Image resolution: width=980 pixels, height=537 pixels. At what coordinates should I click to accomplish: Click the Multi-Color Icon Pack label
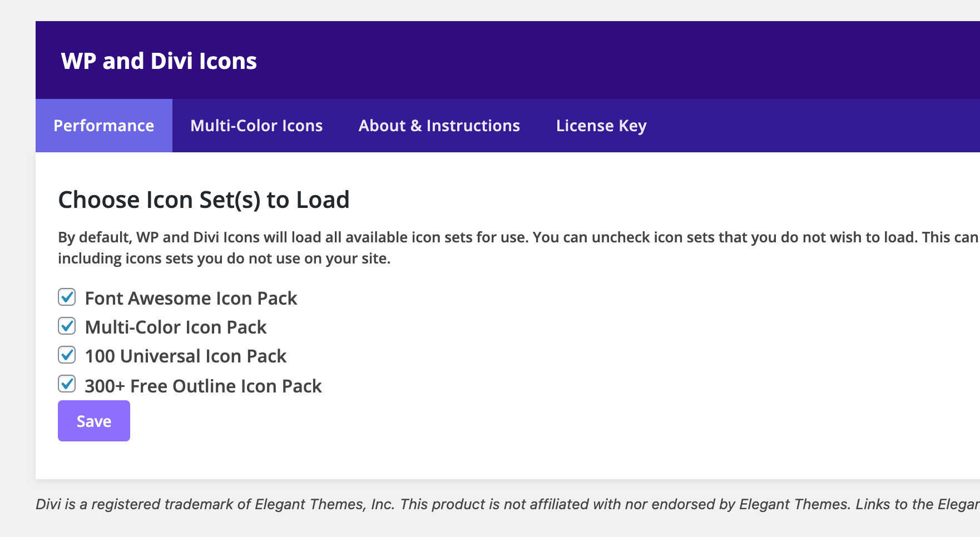click(x=176, y=327)
